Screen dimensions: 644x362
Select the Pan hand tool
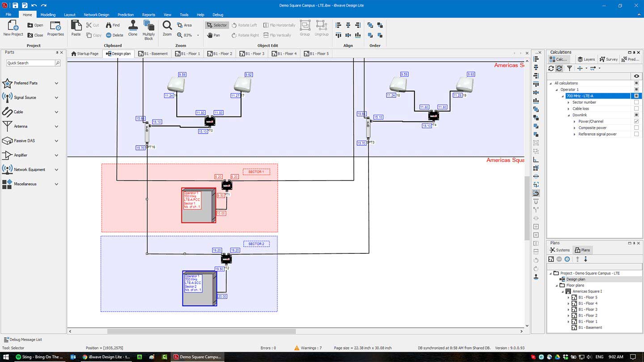(x=213, y=35)
